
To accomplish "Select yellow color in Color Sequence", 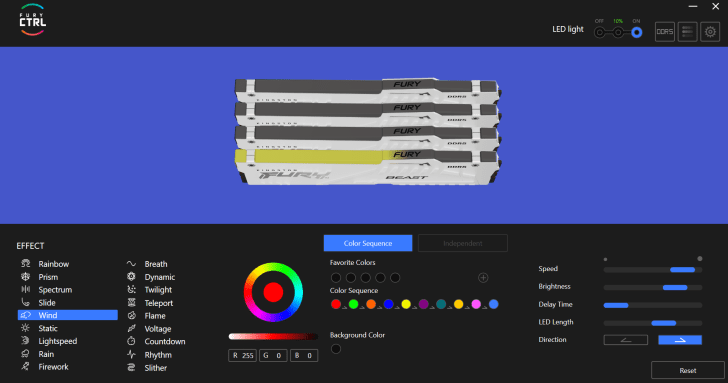I will [x=406, y=304].
